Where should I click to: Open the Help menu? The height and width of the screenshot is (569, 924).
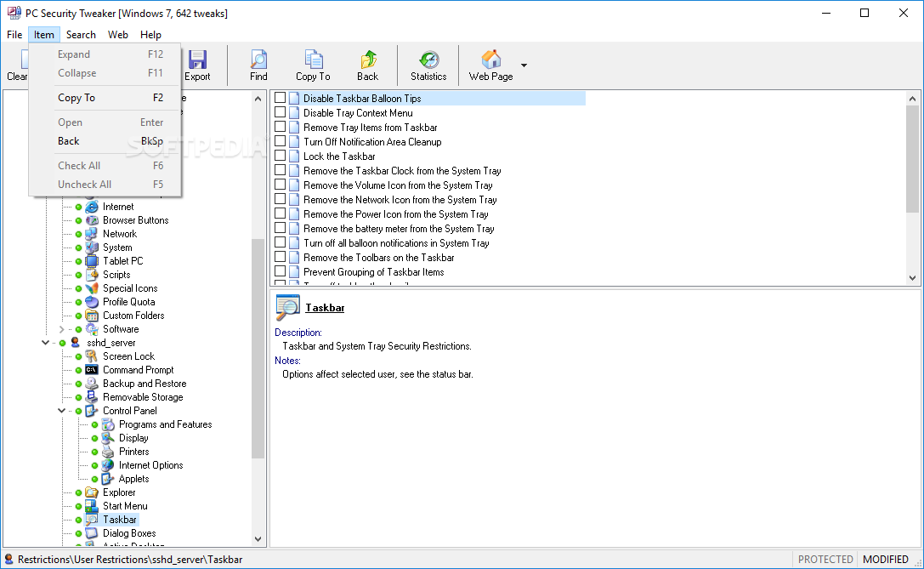(150, 35)
